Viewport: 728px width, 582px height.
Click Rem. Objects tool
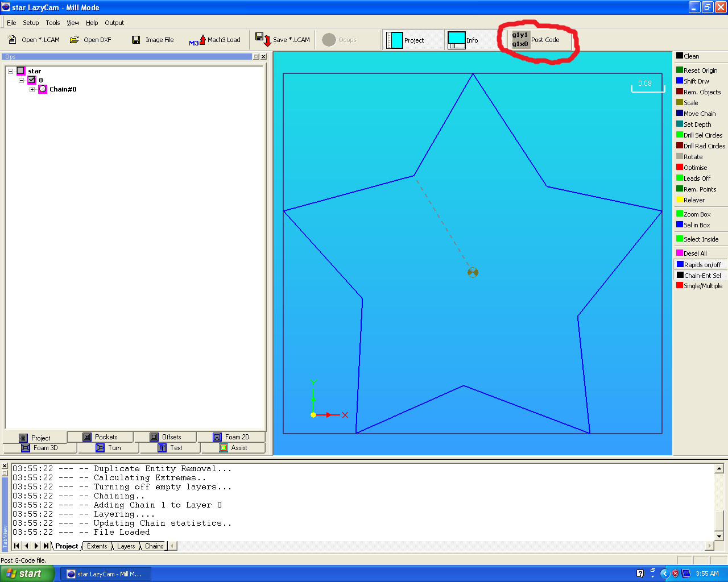698,92
